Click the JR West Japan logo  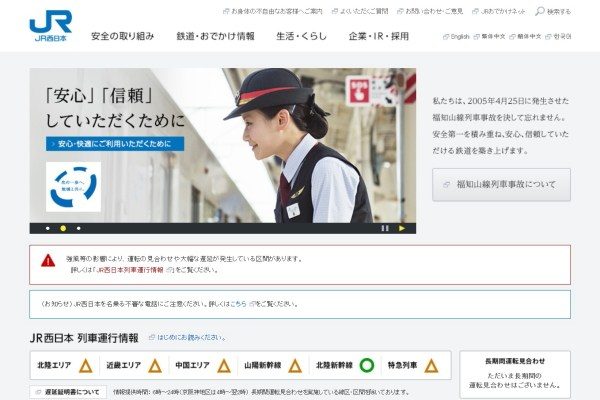(51, 26)
